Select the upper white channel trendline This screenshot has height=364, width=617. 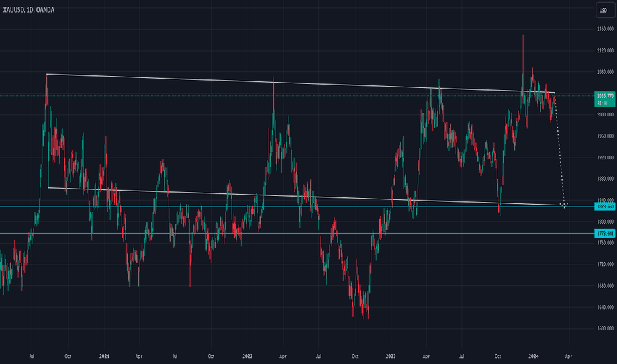[x=301, y=83]
